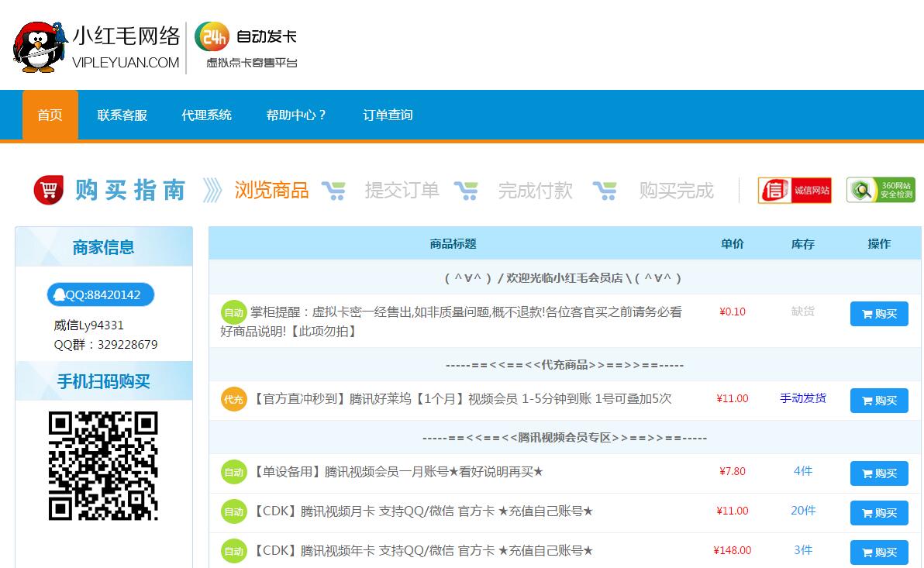This screenshot has height=568, width=924.
Task: Buy 腾讯好莱坞 1个月 视频会员
Action: (878, 401)
